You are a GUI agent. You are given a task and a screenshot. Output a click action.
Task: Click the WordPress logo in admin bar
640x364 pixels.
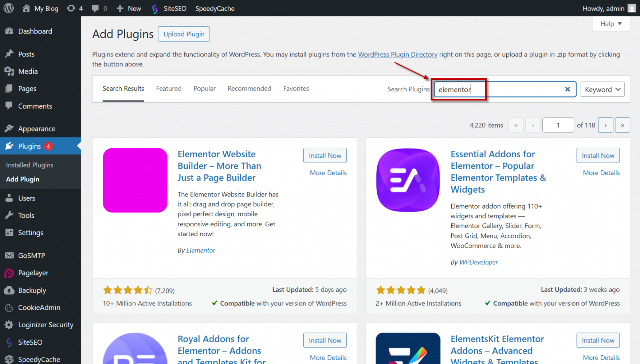(x=8, y=8)
